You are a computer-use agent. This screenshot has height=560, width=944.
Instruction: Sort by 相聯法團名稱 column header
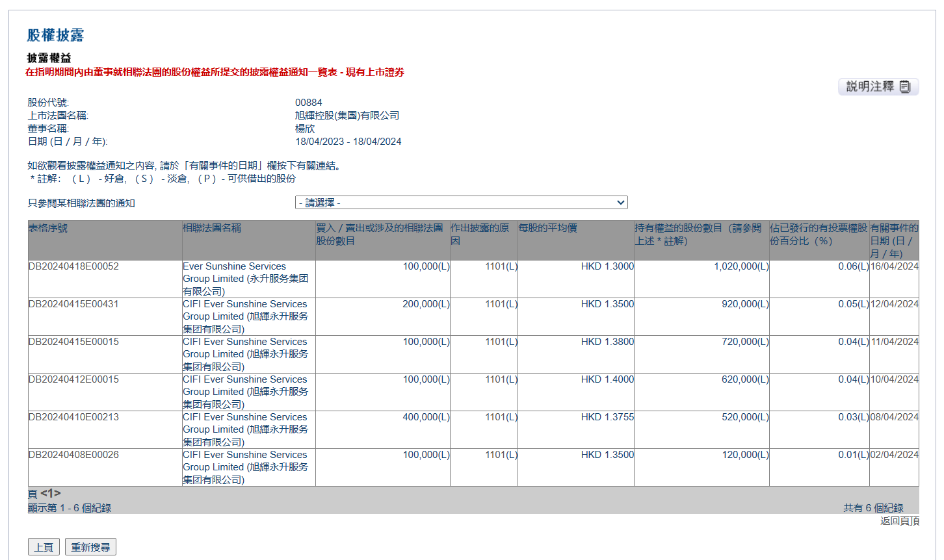click(212, 228)
